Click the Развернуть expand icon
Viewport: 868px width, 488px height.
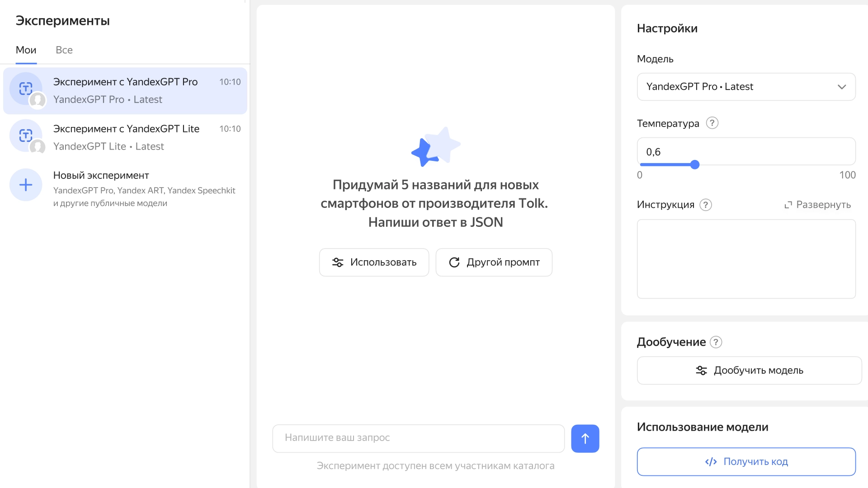[788, 205]
